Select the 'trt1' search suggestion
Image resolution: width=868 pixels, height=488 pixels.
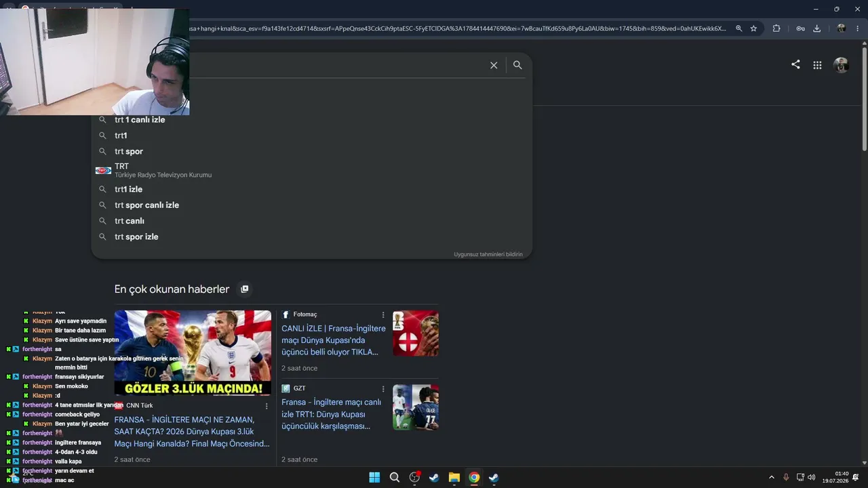point(312,136)
